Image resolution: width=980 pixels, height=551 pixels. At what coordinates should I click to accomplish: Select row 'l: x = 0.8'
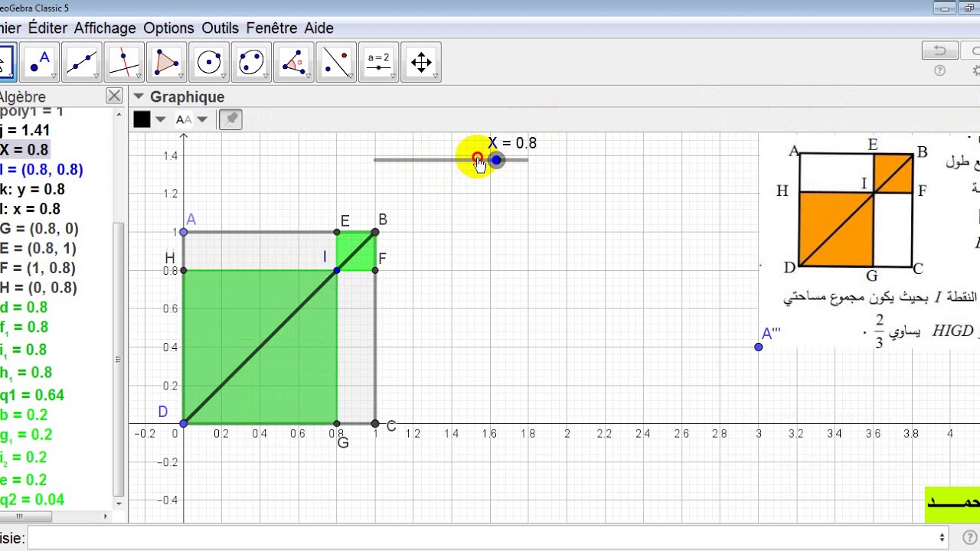30,209
